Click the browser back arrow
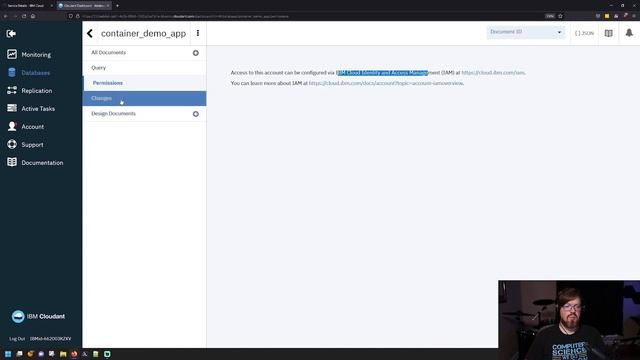This screenshot has height=360, width=640. (x=6, y=16)
